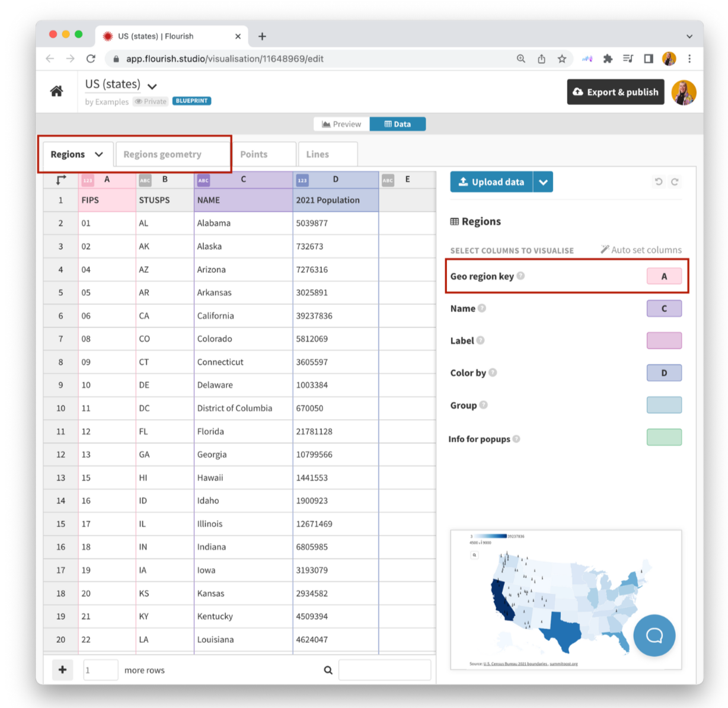
Task: Open the share icon in address bar
Action: tap(541, 59)
